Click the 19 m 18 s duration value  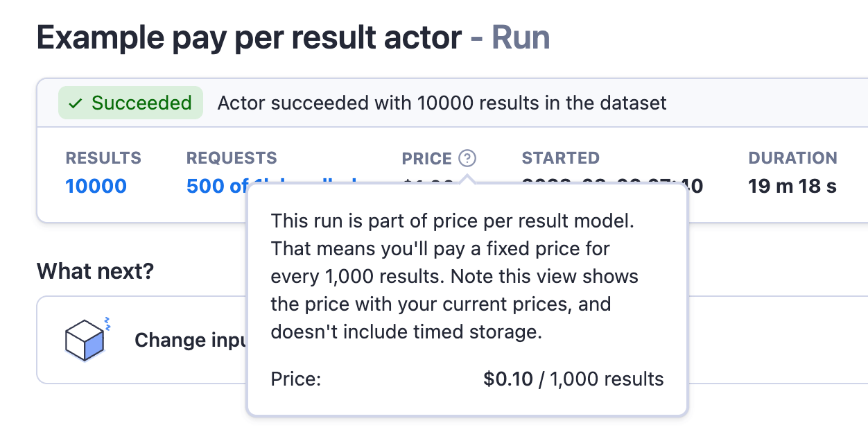coord(792,186)
